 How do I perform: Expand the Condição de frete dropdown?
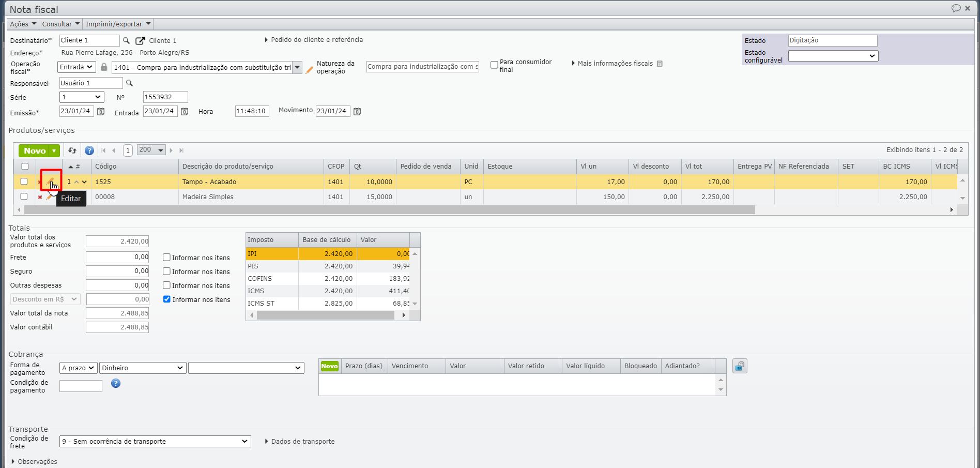click(155, 441)
